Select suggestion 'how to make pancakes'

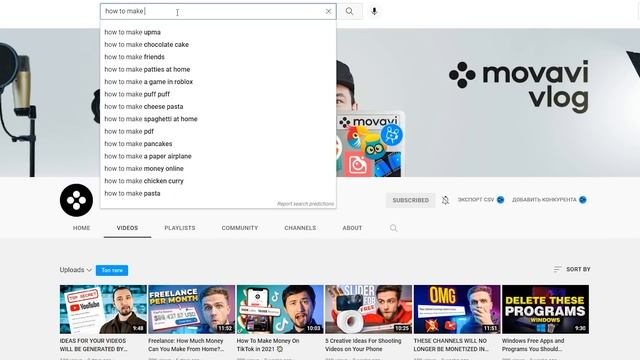pyautogui.click(x=218, y=144)
